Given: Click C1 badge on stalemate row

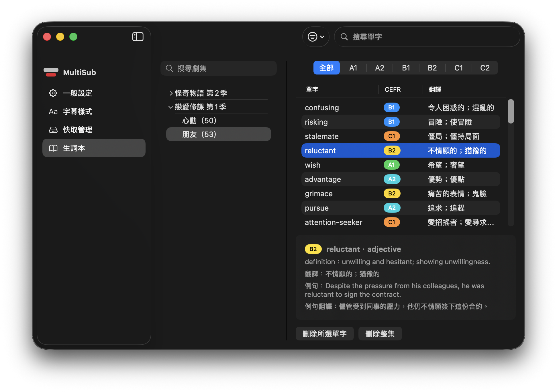Looking at the screenshot, I should 391,136.
